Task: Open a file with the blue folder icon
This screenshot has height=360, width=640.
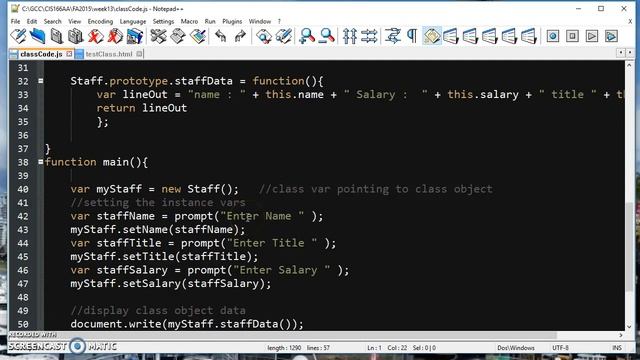Action: [38, 36]
